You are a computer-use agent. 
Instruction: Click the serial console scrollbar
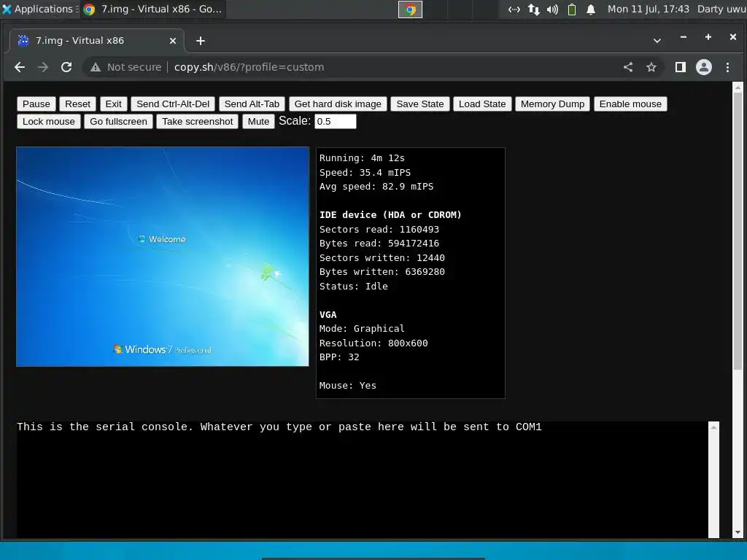click(x=713, y=480)
